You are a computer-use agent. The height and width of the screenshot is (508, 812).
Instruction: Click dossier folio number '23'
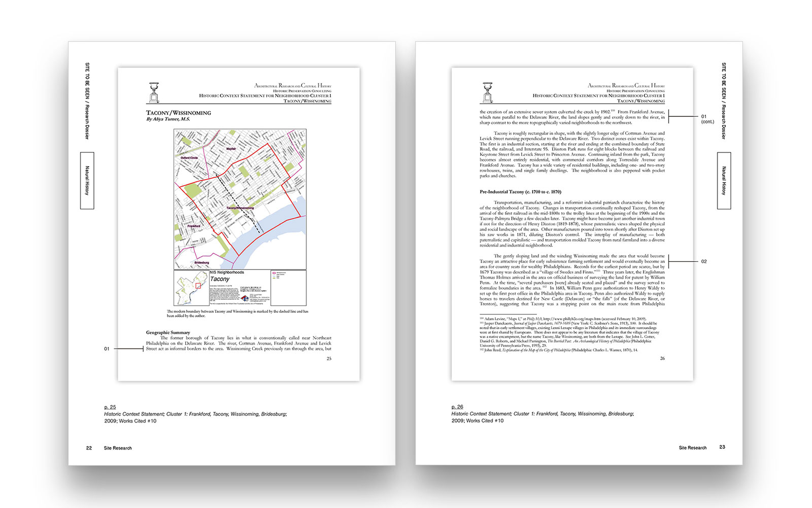point(722,447)
